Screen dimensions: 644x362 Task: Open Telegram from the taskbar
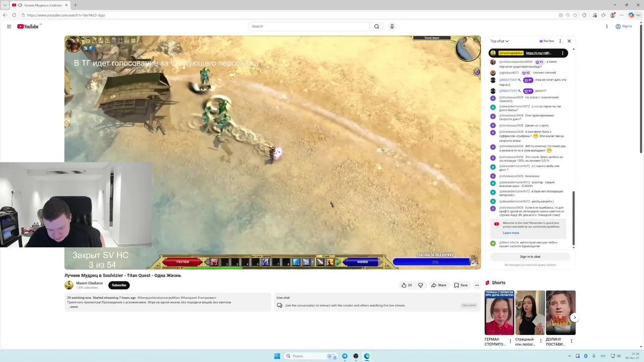(x=345, y=356)
